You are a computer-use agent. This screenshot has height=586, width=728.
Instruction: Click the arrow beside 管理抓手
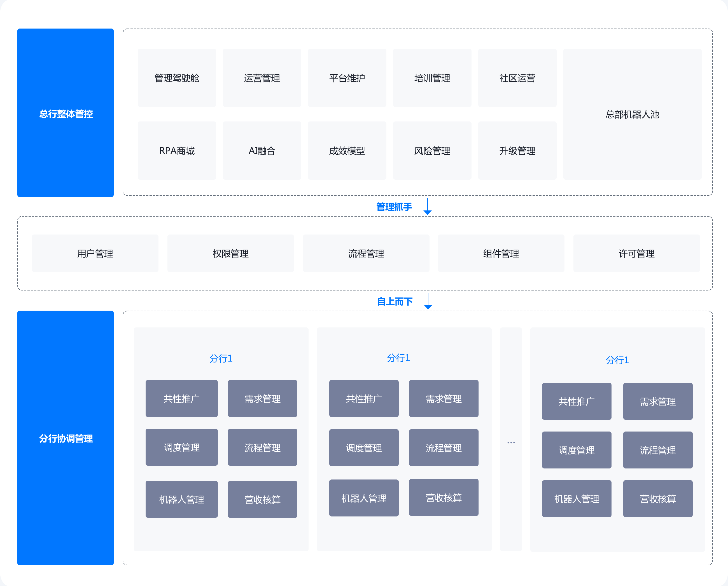[x=428, y=207]
